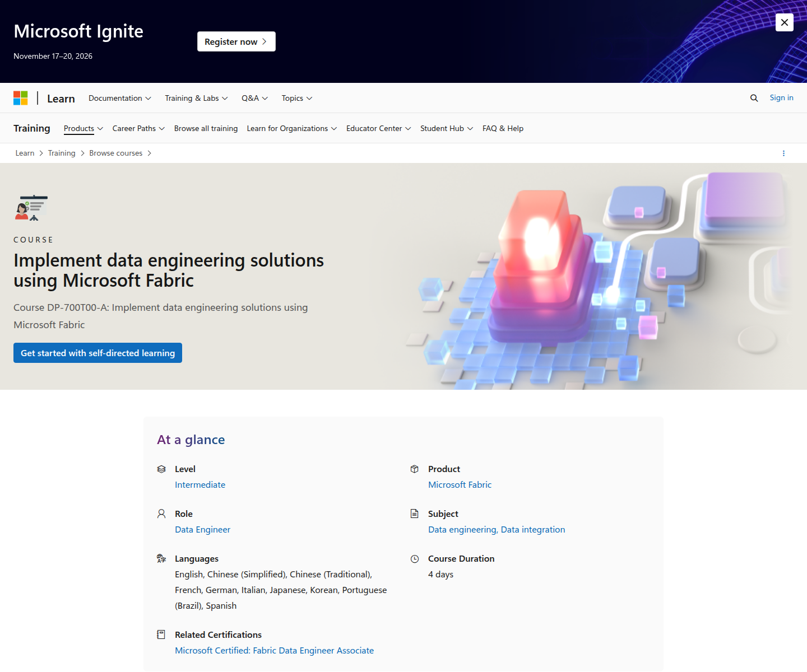
Task: Expand the Documentation dropdown
Action: point(120,98)
